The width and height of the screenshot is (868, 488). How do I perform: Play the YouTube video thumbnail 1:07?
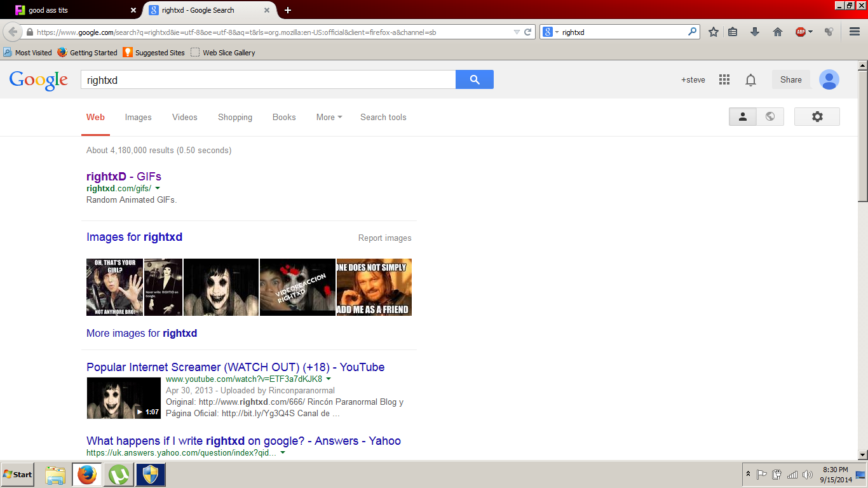[x=124, y=398]
